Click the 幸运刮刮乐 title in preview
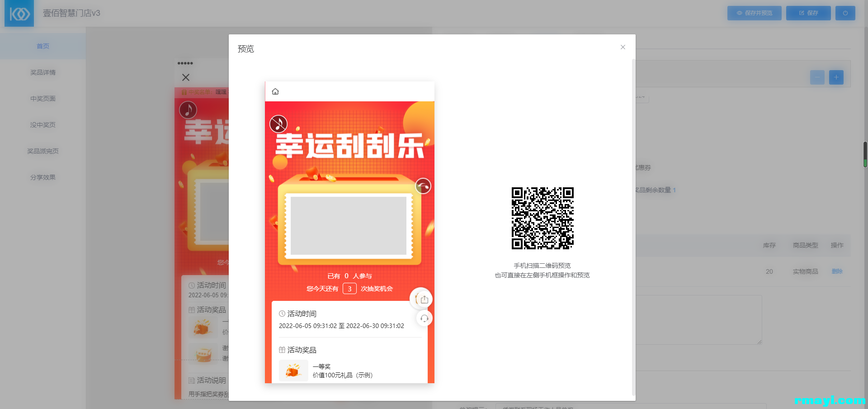This screenshot has width=868, height=409. tap(349, 146)
